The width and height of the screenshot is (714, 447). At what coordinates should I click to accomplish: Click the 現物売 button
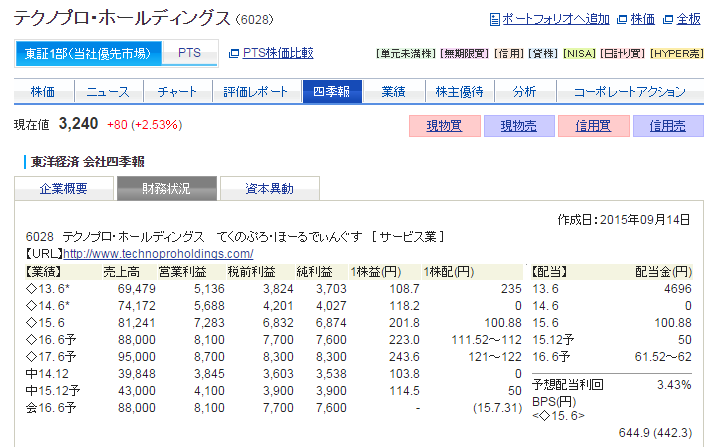pos(519,126)
